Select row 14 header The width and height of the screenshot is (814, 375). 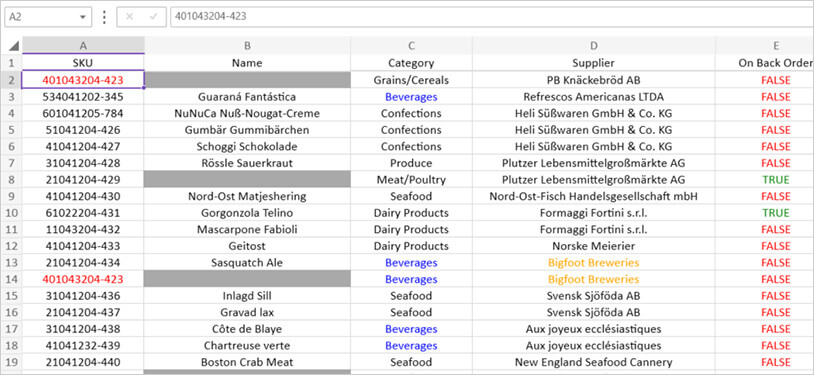point(11,279)
